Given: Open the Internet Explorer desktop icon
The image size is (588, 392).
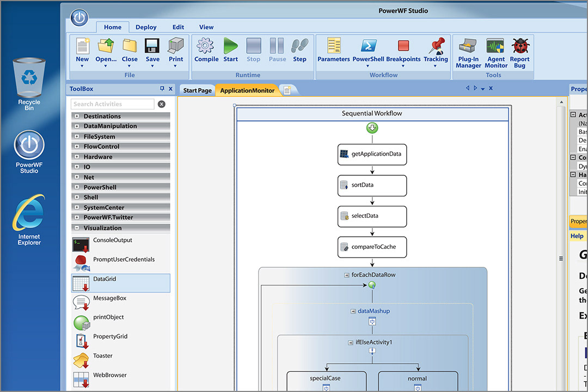Looking at the screenshot, I should point(29,220).
